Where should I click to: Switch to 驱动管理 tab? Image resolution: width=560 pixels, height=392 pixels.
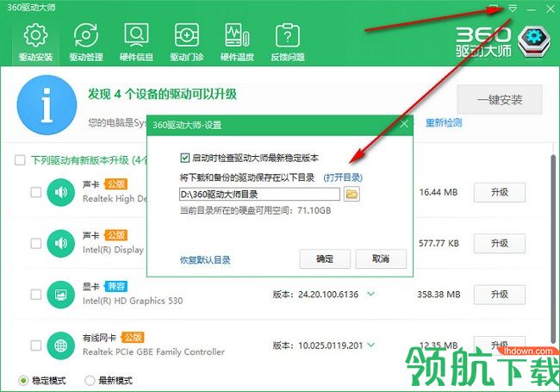point(86,42)
